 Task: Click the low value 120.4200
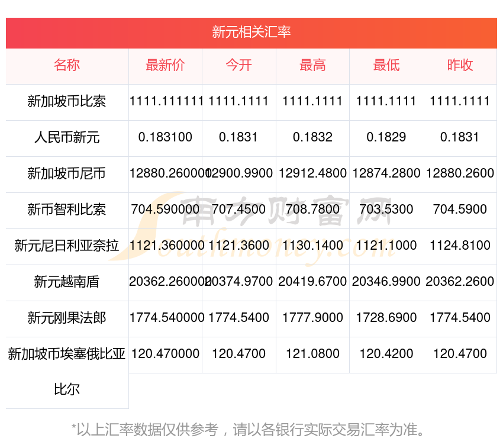tap(386, 354)
